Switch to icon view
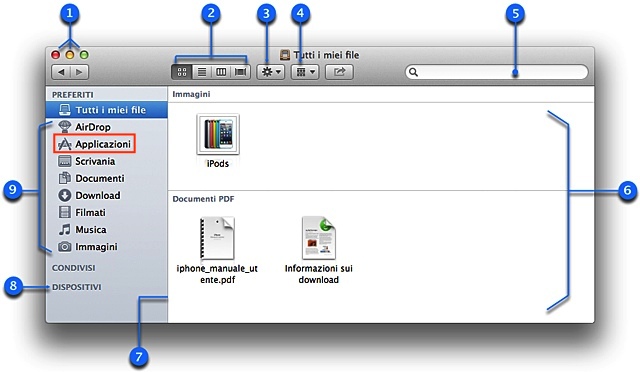Viewport: 640px width, 372px height. [182, 72]
